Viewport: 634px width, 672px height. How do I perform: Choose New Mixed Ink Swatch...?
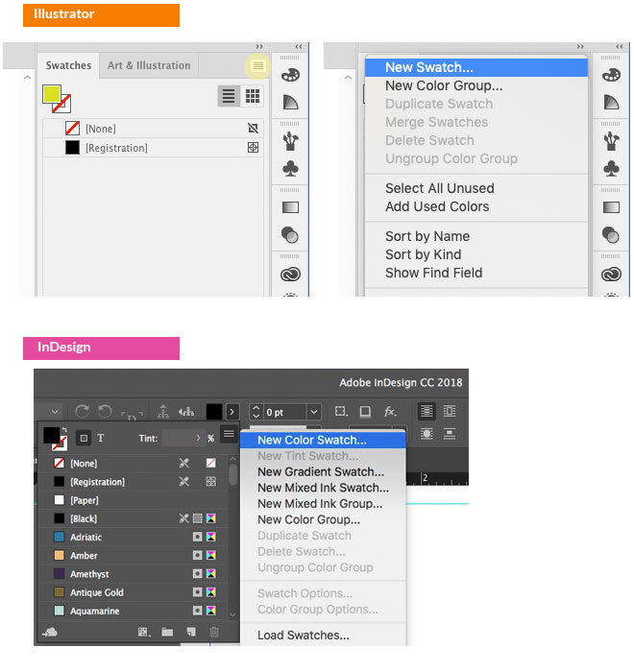[x=323, y=488]
